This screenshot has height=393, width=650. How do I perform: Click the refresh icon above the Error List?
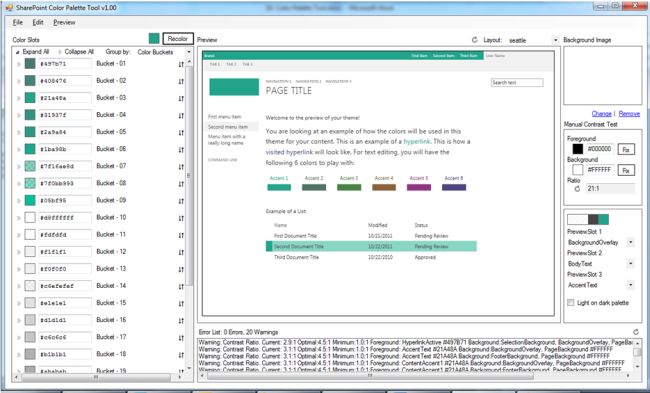tap(635, 332)
